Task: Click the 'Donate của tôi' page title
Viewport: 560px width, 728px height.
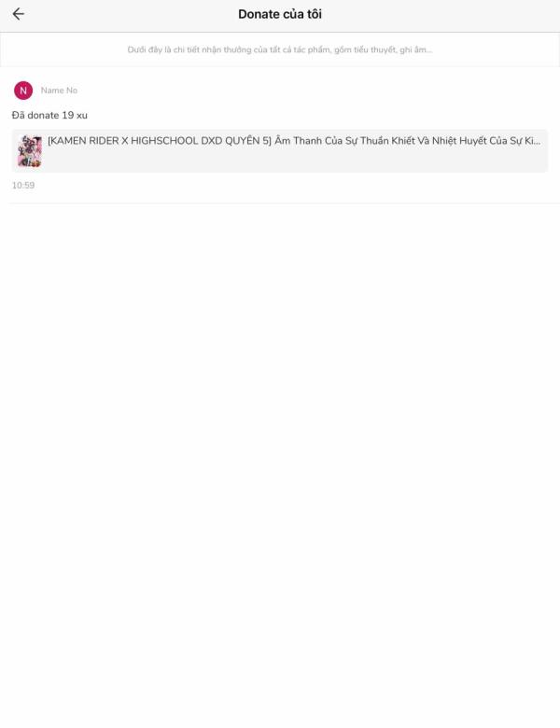Action: [280, 14]
